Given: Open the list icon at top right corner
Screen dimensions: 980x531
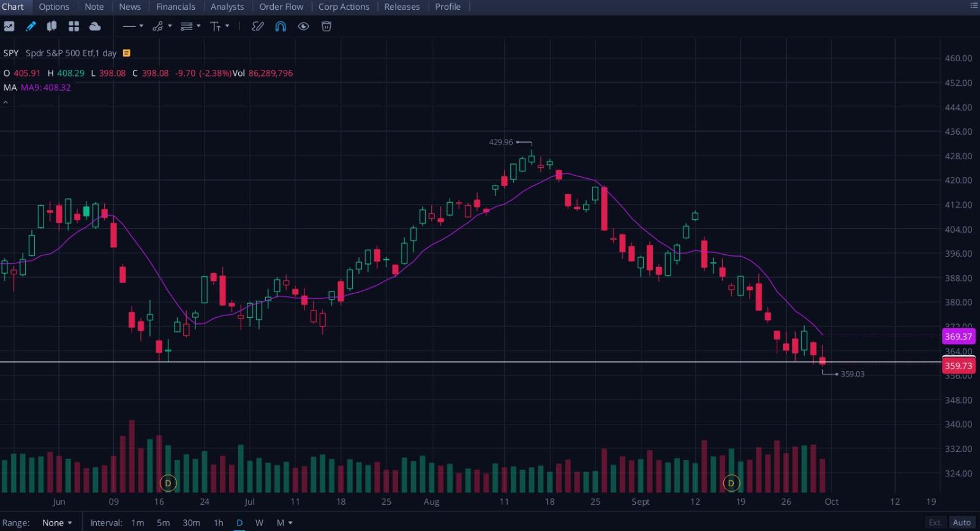Looking at the screenshot, I should [974, 6].
